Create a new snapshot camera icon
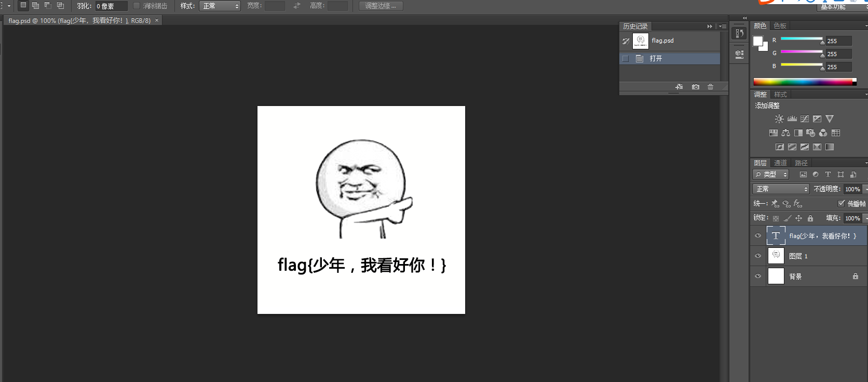The height and width of the screenshot is (382, 868). point(696,87)
